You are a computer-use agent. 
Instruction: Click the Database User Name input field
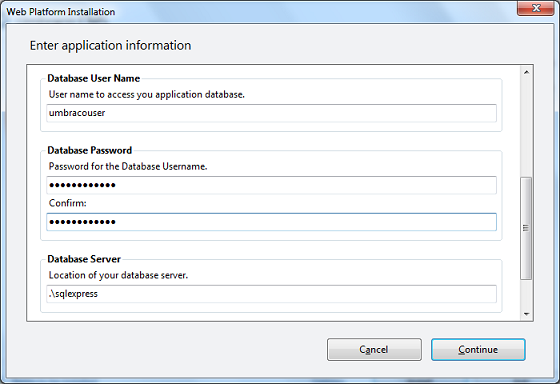pos(271,113)
